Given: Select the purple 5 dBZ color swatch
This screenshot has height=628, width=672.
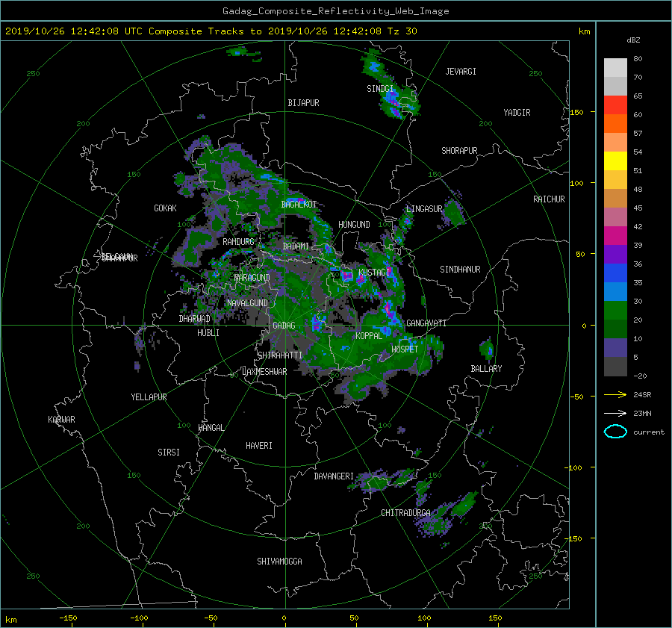Looking at the screenshot, I should (x=615, y=348).
